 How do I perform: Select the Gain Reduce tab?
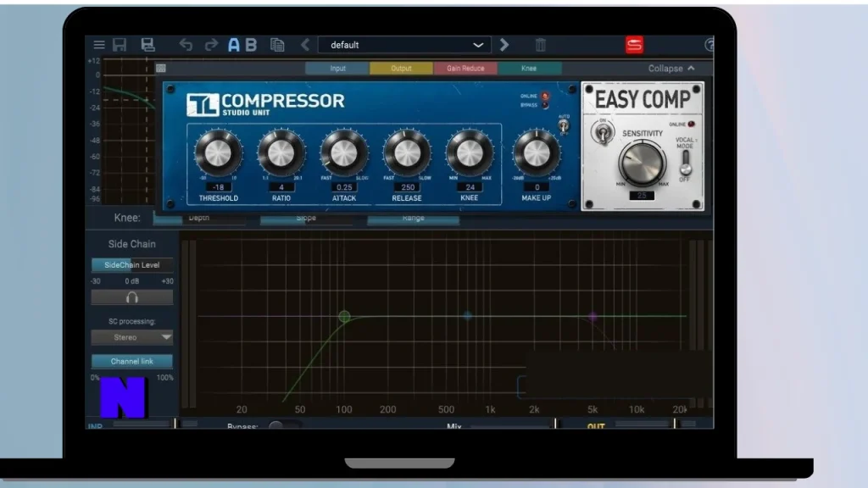coord(465,68)
